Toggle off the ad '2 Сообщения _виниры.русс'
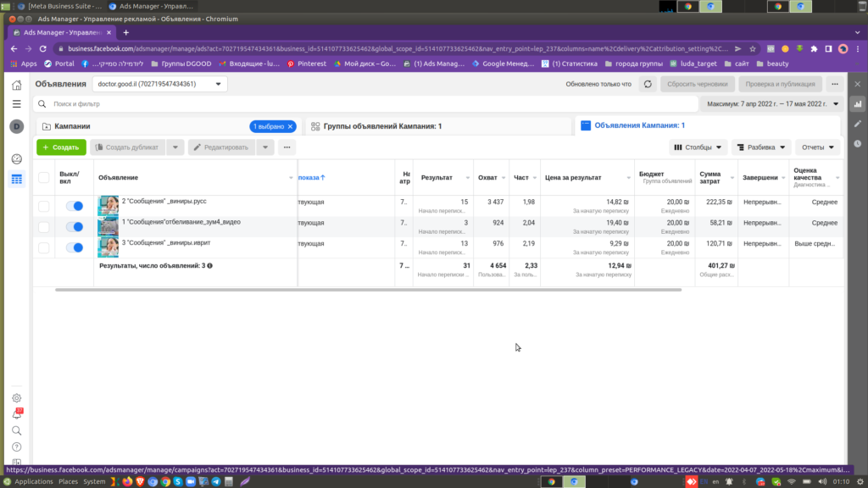 point(75,206)
